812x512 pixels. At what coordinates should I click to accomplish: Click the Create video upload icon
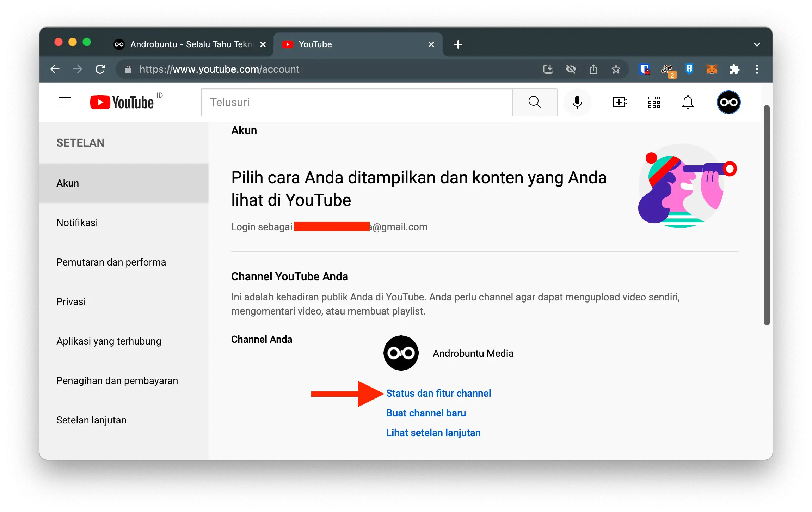point(620,102)
